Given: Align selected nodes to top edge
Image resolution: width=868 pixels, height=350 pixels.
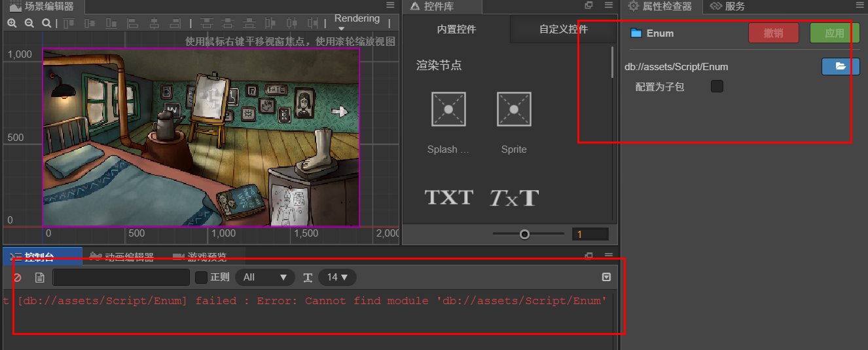Looking at the screenshot, I should coord(69,23).
